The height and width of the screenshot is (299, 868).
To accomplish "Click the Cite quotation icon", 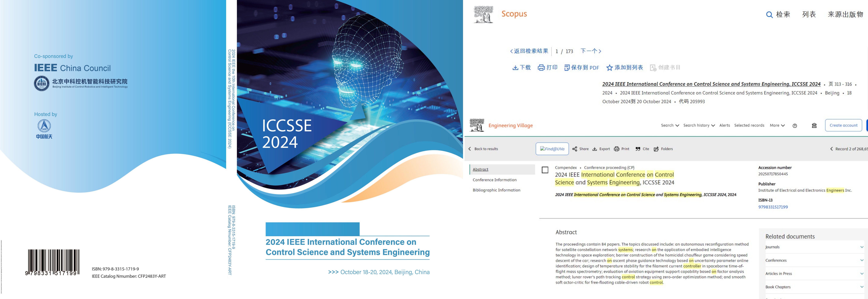I will (x=638, y=149).
